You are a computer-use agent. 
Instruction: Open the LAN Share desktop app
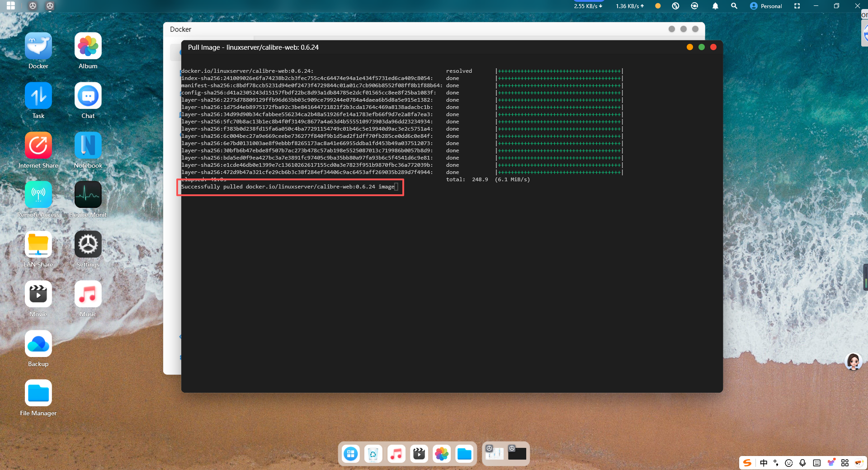[x=38, y=244]
